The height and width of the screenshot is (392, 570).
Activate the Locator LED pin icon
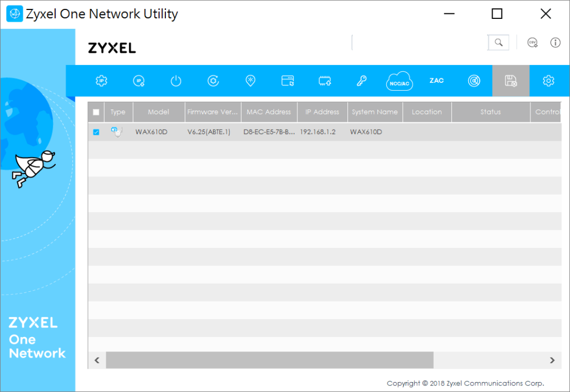250,81
